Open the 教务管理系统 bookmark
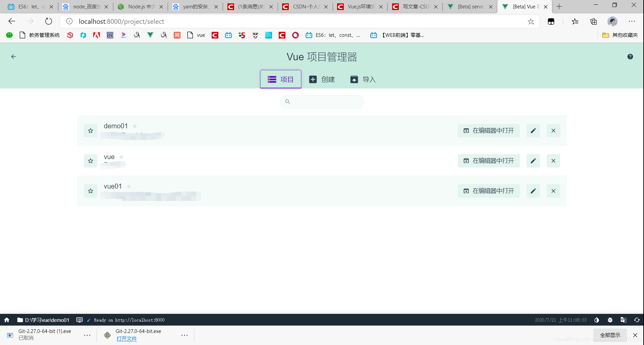The height and width of the screenshot is (345, 644). [x=40, y=35]
